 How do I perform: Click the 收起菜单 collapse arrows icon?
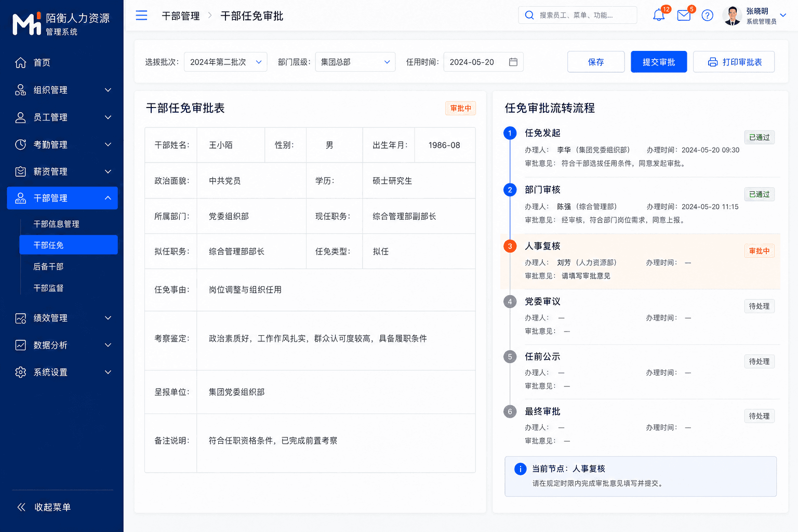coord(21,507)
